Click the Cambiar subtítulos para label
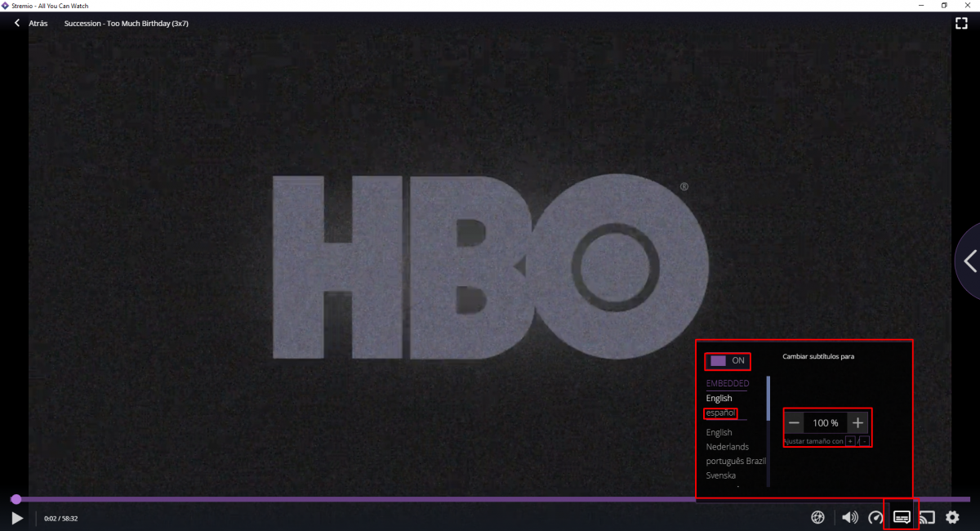 (x=818, y=356)
